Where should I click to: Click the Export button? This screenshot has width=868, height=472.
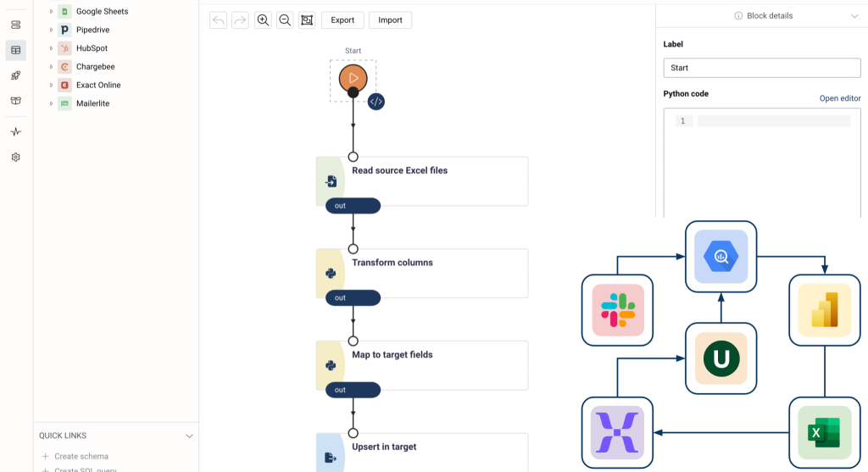[x=342, y=20]
